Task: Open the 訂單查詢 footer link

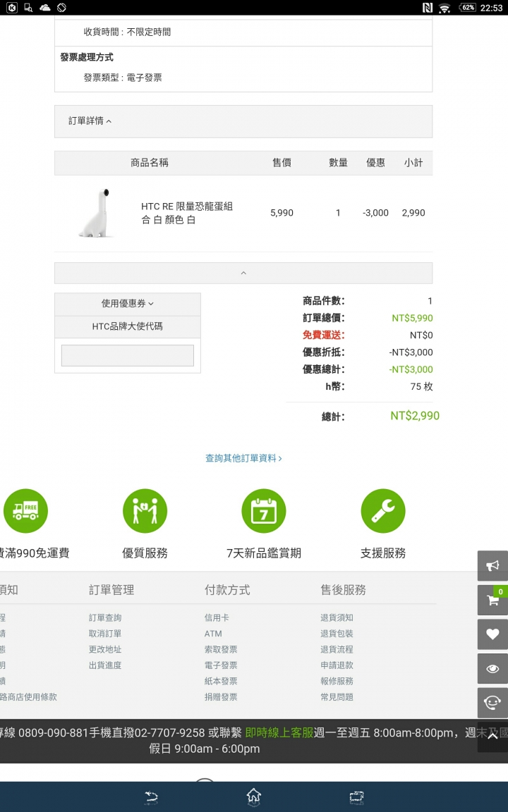Action: 105,617
